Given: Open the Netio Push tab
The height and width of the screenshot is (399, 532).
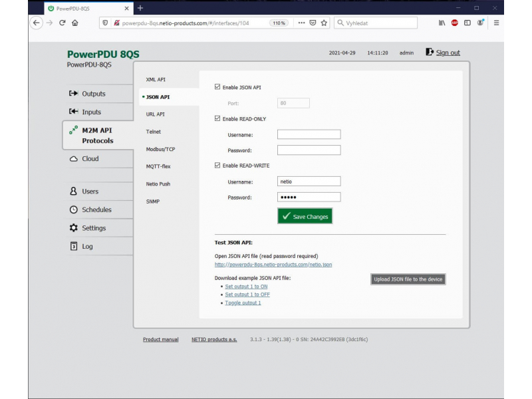Looking at the screenshot, I should 158,184.
